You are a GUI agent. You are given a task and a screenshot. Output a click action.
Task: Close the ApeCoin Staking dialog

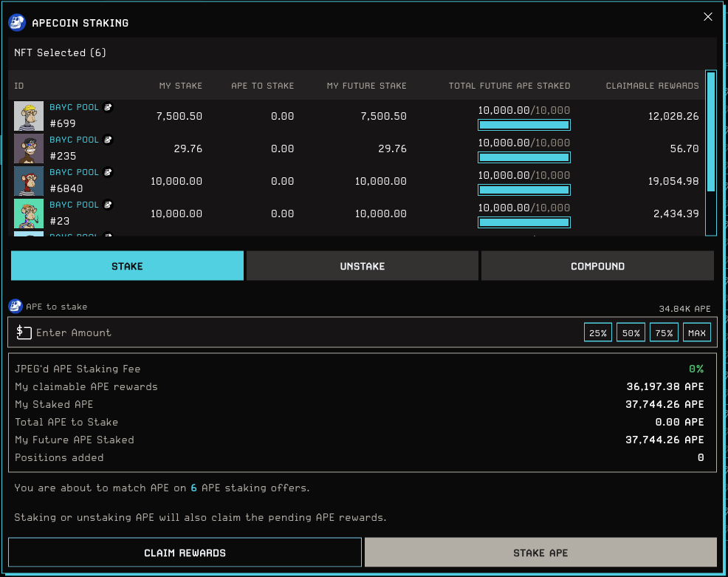click(707, 17)
